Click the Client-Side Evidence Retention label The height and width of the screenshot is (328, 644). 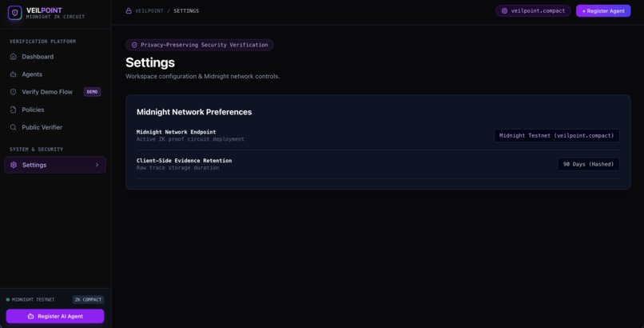[184, 161]
